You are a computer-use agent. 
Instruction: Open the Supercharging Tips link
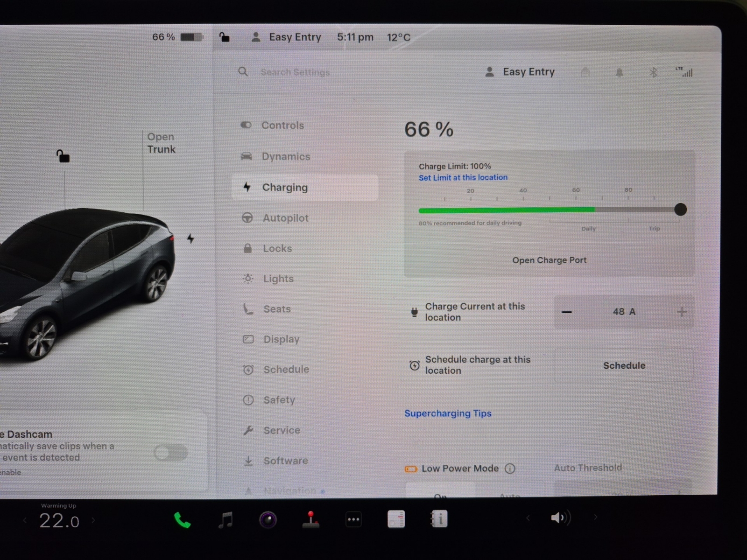(448, 413)
